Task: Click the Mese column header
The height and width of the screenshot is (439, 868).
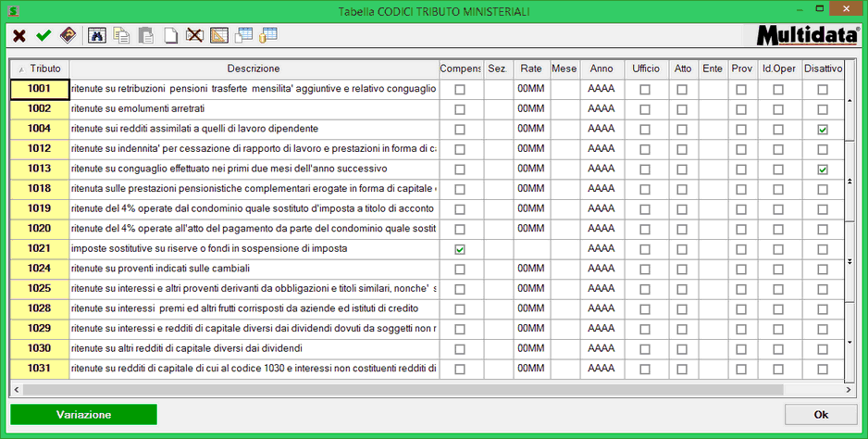Action: (x=564, y=69)
